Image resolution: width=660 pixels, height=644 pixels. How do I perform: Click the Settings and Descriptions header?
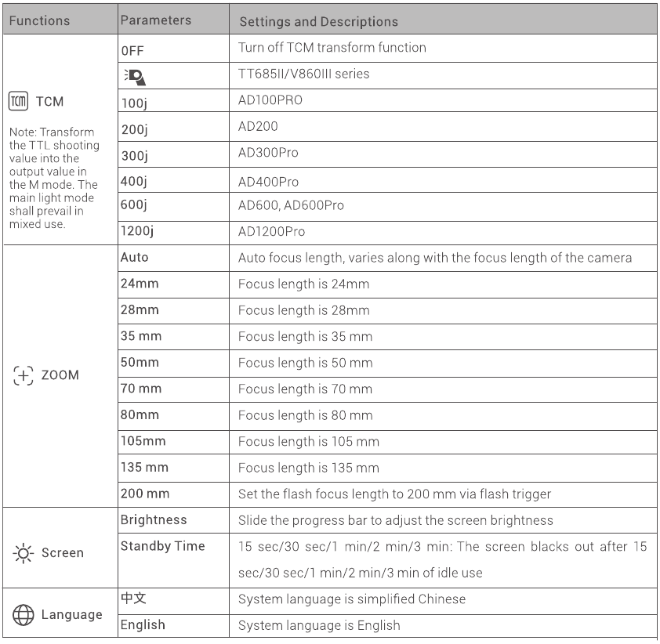point(319,21)
